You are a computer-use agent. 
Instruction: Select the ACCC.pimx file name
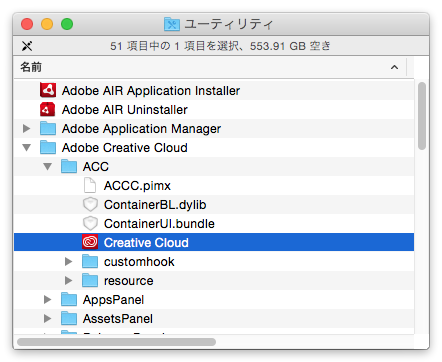pyautogui.click(x=137, y=186)
